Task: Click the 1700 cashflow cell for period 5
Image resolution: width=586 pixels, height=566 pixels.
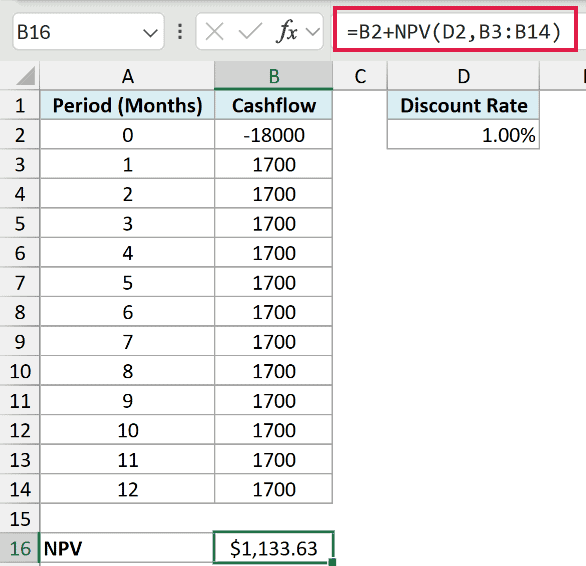Action: [274, 282]
